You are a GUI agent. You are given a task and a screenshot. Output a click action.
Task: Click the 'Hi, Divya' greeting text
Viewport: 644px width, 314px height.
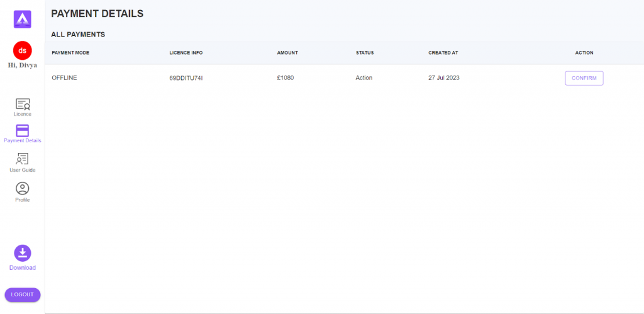pos(23,65)
